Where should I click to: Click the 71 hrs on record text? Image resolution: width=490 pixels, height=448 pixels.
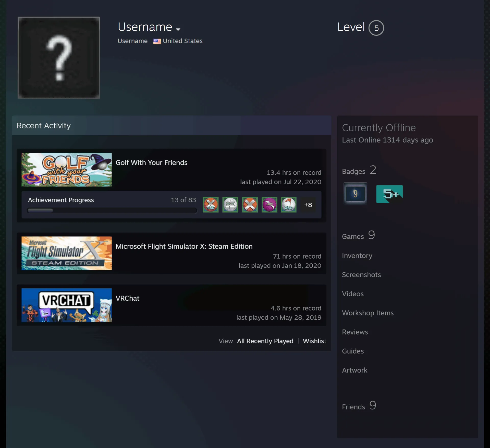(297, 256)
